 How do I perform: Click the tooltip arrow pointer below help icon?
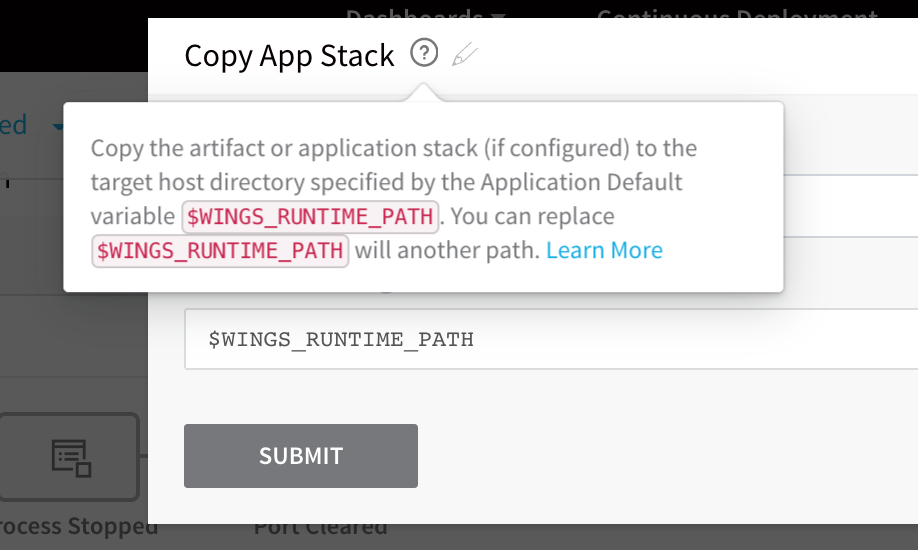click(x=423, y=93)
